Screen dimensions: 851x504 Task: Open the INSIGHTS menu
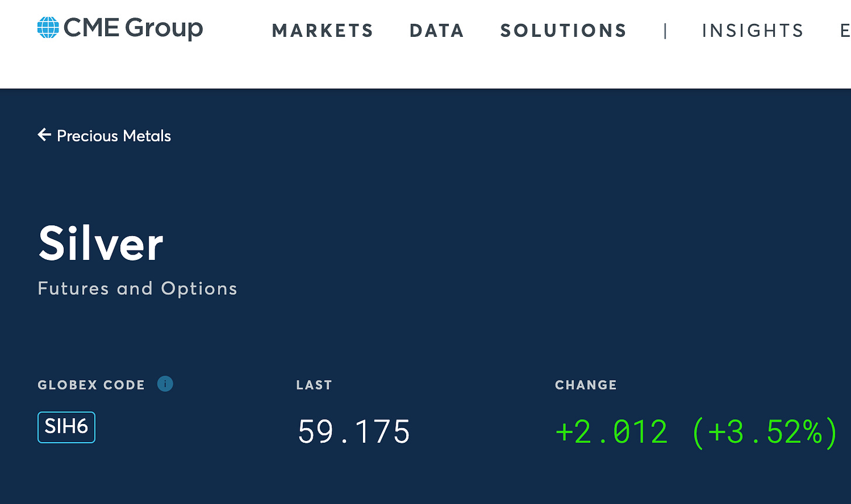753,31
